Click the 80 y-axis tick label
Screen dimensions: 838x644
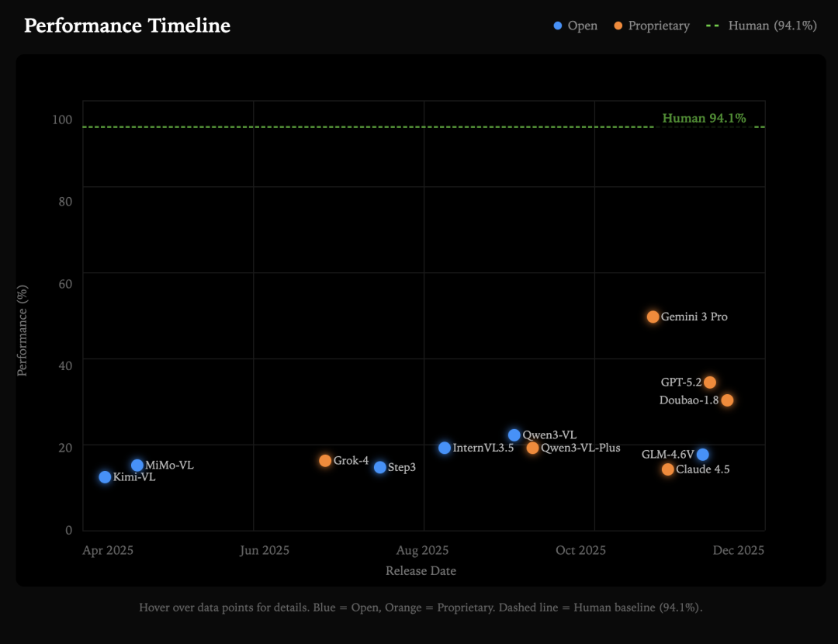[x=65, y=202]
